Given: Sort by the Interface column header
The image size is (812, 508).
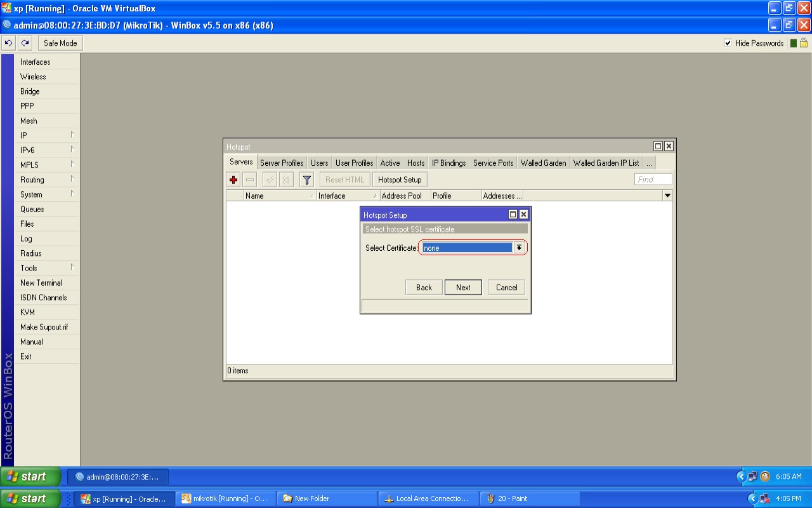Looking at the screenshot, I should click(348, 196).
